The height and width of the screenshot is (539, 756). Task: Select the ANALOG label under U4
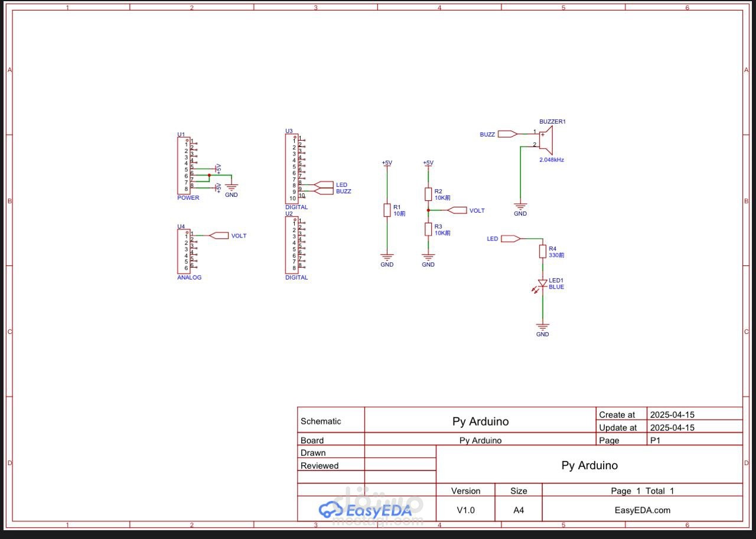pos(189,278)
